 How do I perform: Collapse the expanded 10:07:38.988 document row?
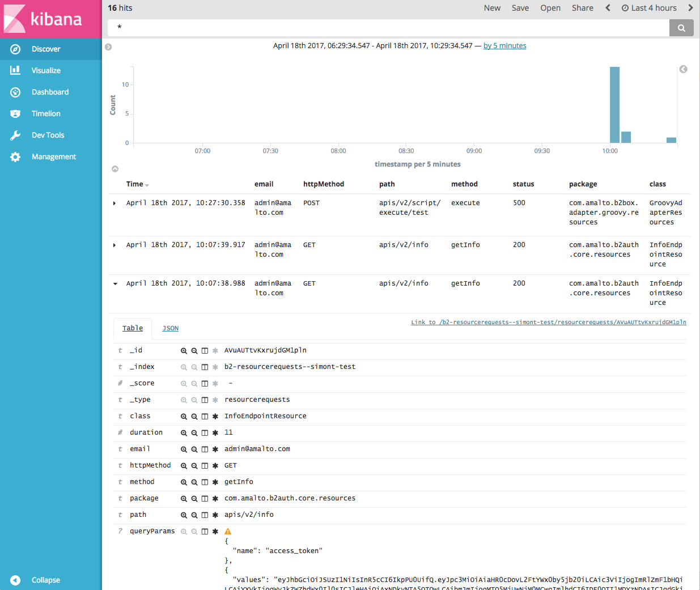pyautogui.click(x=114, y=284)
